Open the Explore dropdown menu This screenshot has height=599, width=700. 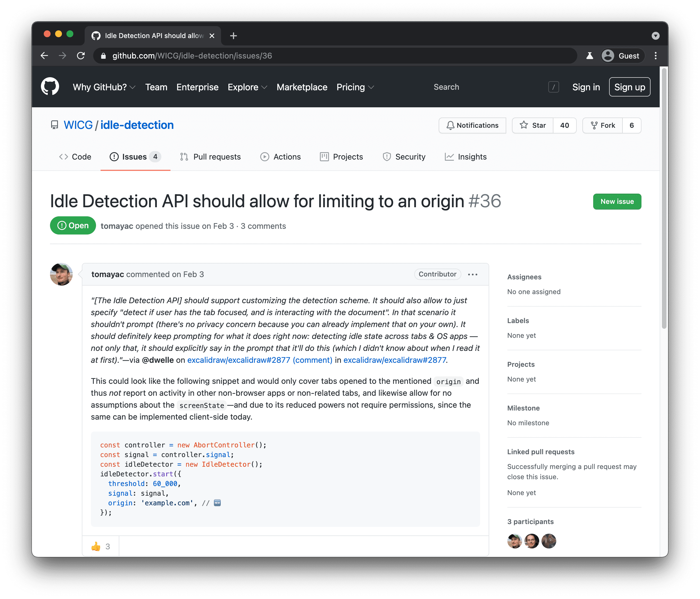coord(246,87)
